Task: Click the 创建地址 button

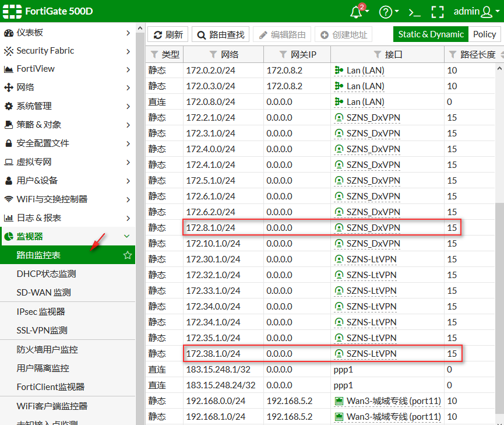Action: click(x=344, y=34)
